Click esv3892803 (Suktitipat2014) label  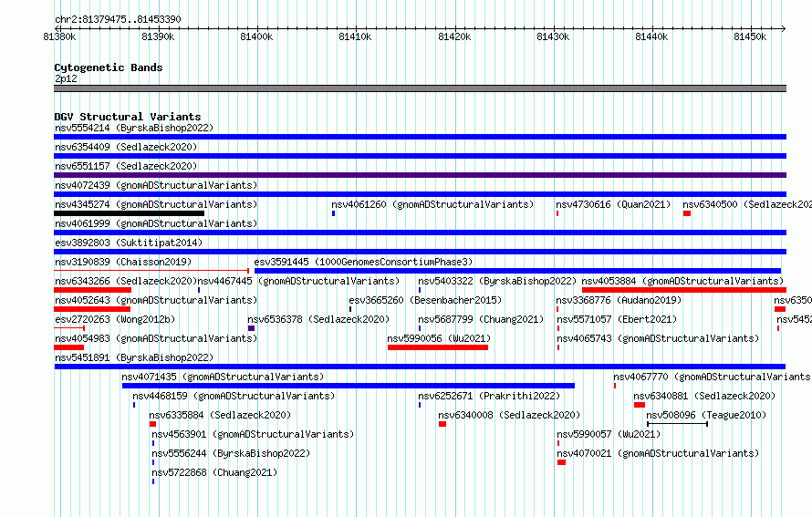point(129,243)
